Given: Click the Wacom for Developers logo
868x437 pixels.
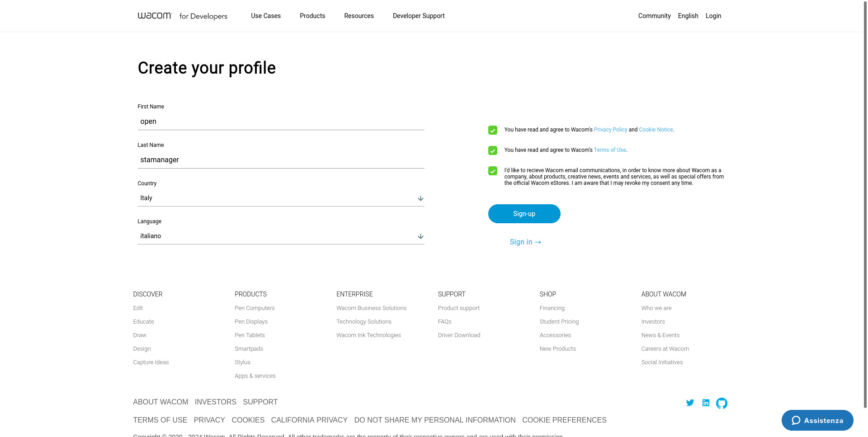Looking at the screenshot, I should click(183, 16).
